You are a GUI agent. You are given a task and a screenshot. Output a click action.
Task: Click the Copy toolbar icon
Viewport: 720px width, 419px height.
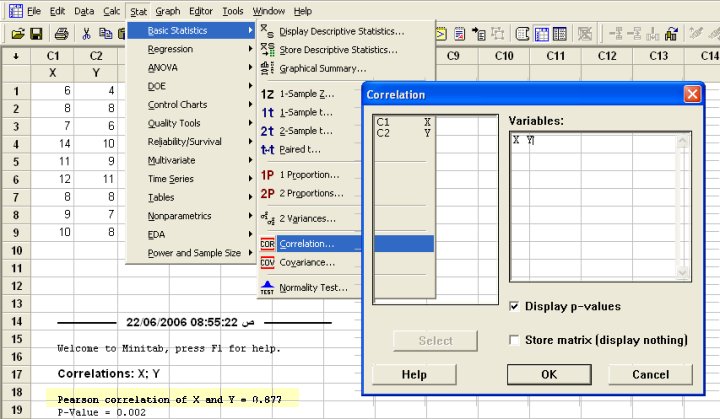(x=106, y=34)
